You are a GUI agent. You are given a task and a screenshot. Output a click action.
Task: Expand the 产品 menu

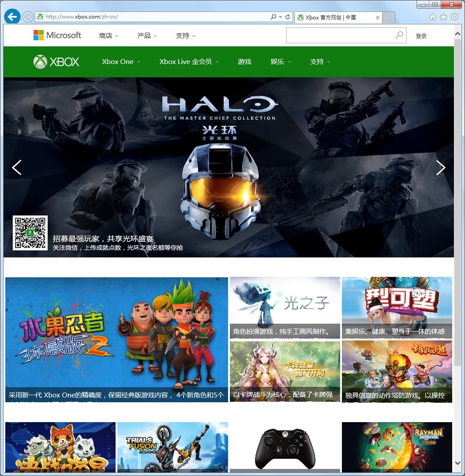[147, 36]
